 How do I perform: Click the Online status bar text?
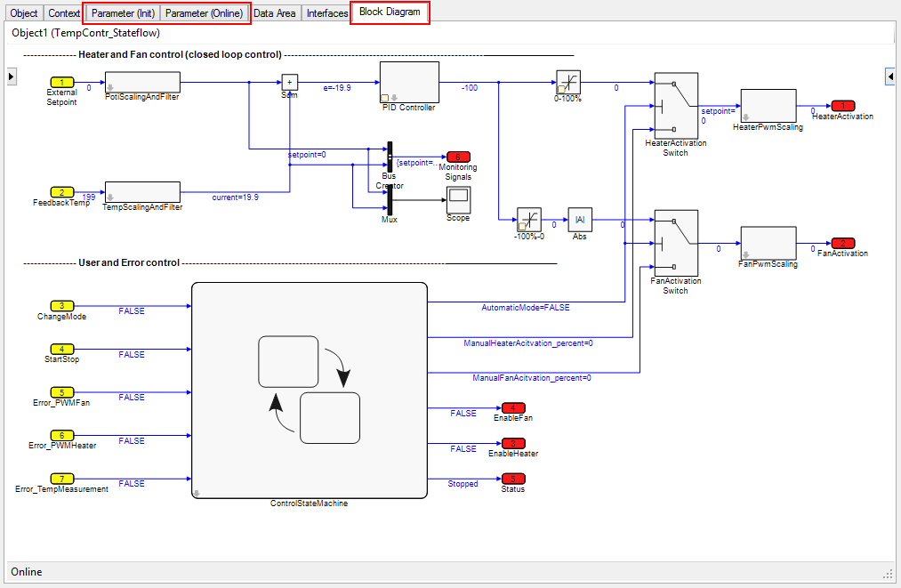coord(27,572)
